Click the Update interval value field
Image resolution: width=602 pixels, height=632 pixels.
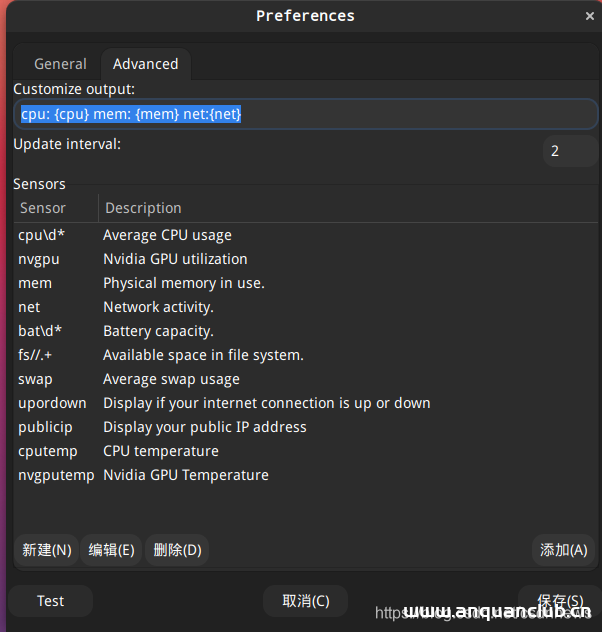pos(568,151)
